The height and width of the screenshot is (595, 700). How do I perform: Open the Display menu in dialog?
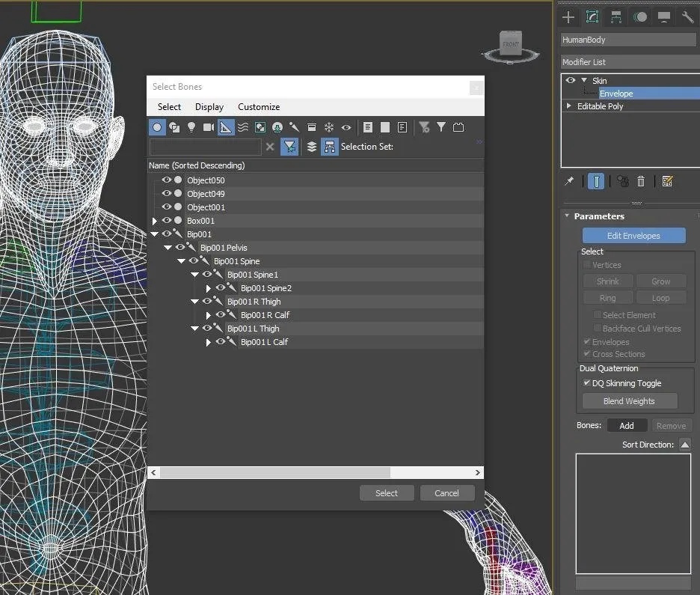[x=209, y=107]
